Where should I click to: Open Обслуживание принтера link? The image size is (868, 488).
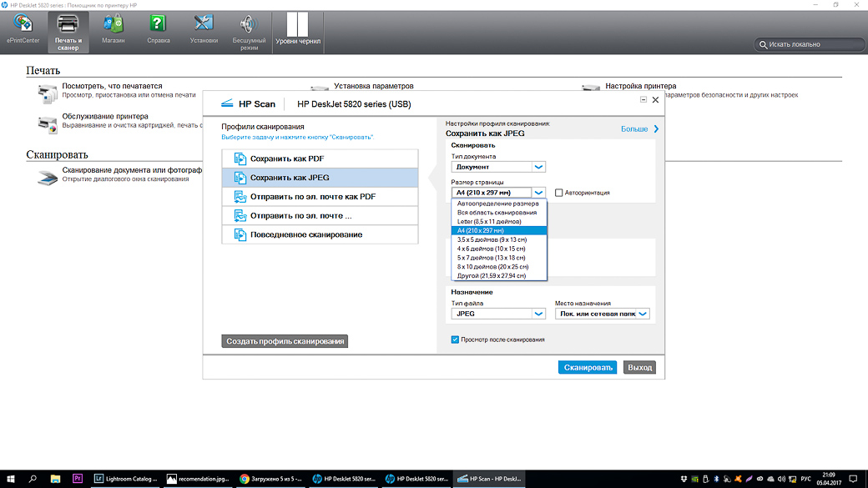105,116
